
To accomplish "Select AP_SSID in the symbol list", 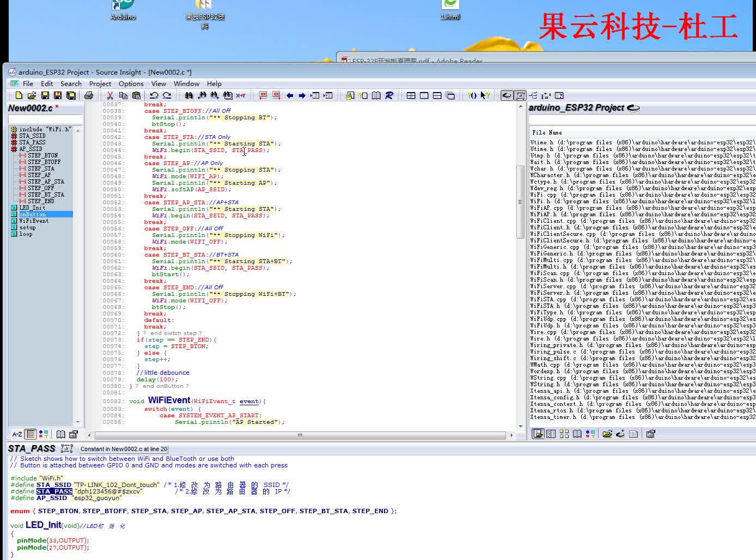I will [x=31, y=149].
